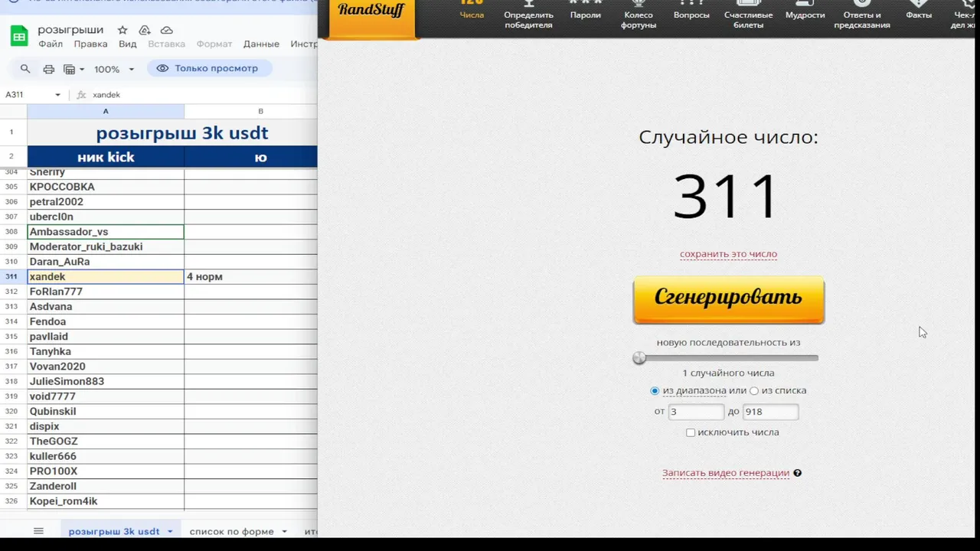Open the magnifier search in Sheets toolbar
This screenshot has width=980, height=551.
[x=25, y=69]
